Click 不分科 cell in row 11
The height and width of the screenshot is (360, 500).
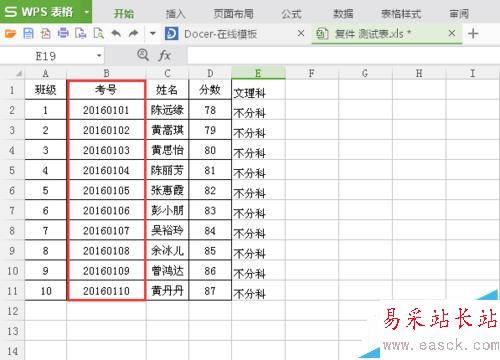pos(258,291)
